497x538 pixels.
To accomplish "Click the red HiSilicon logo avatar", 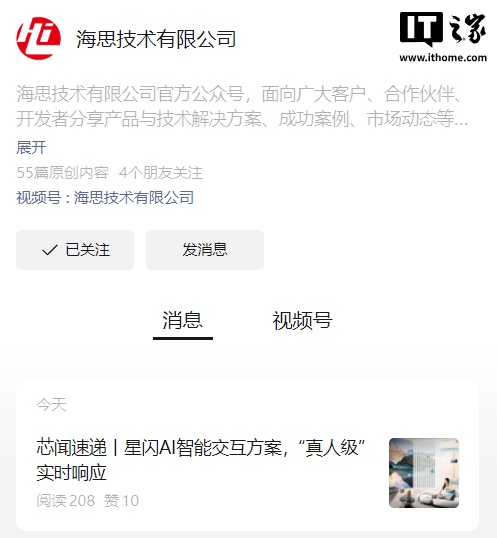I will (39, 38).
